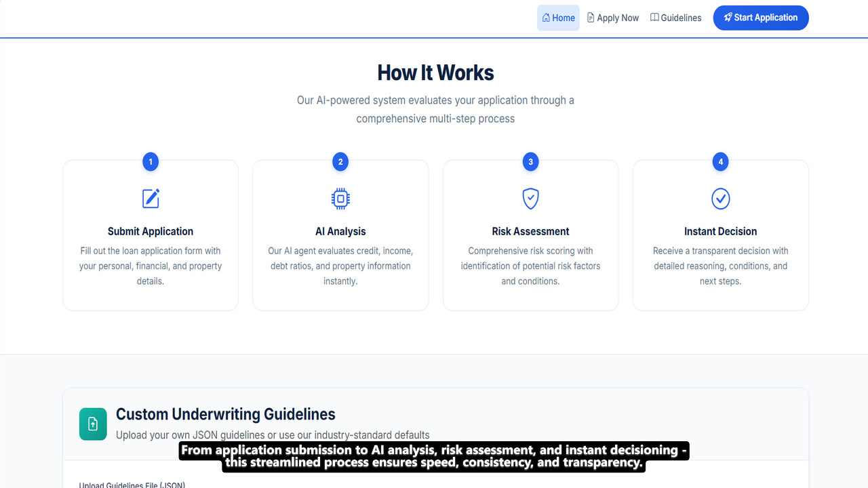This screenshot has width=868, height=488.
Task: Go to Apply Now page
Action: pos(613,18)
